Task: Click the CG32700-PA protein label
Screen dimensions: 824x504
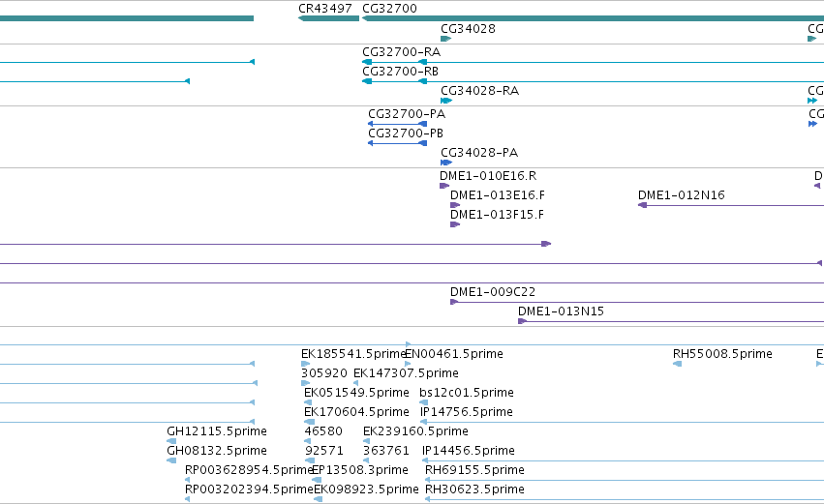Action: [x=407, y=114]
